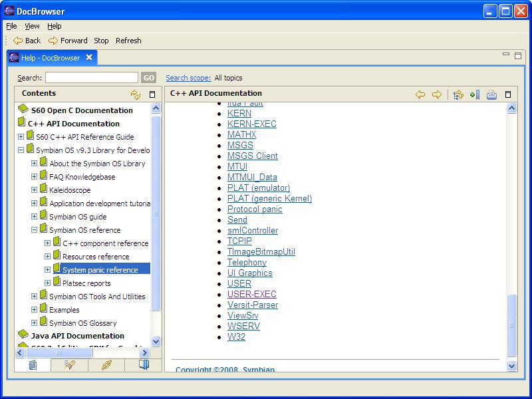This screenshot has width=532, height=399.
Task: Open the Search Results tab icon at bottom
Action: 70,365
